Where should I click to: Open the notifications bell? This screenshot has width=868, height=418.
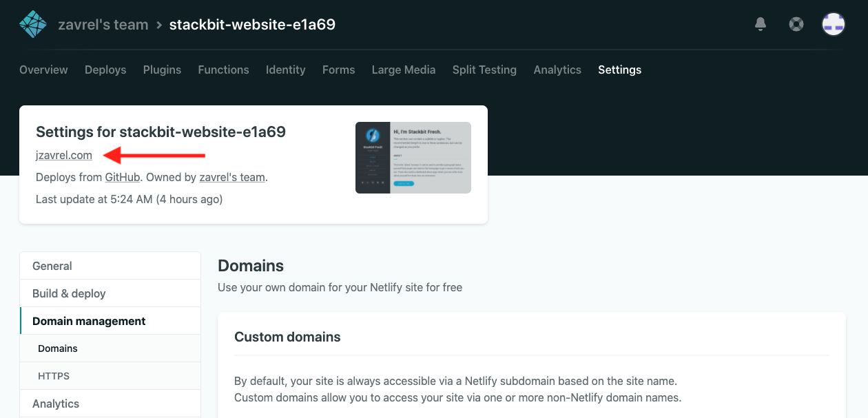[761, 24]
